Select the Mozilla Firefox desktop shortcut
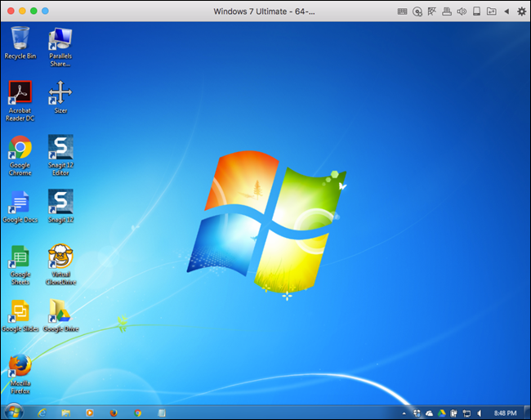The width and height of the screenshot is (531, 420). tap(20, 374)
